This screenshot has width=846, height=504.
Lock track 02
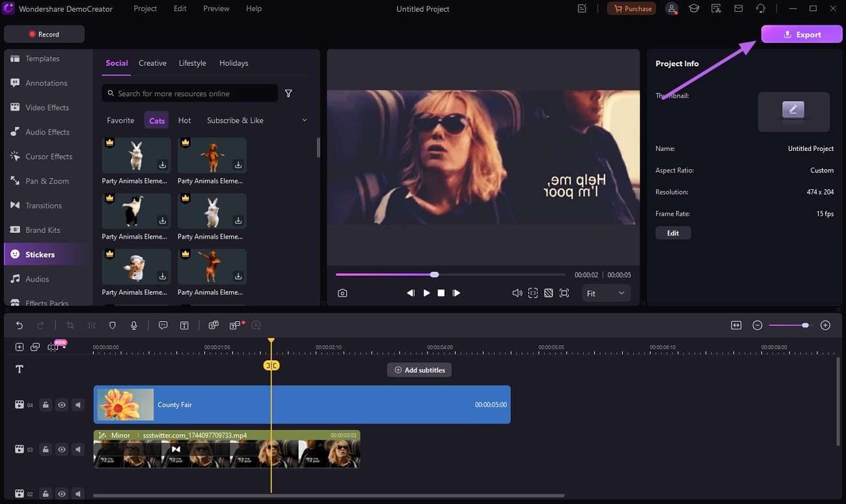(x=46, y=494)
